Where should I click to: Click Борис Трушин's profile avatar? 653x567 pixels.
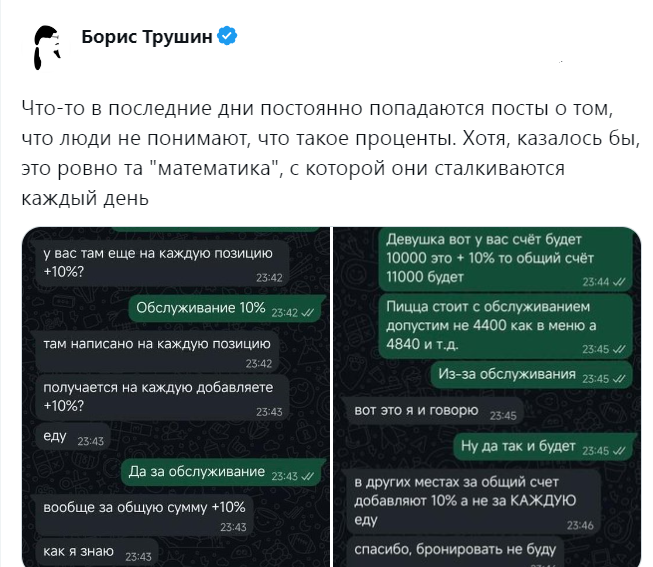[47, 46]
